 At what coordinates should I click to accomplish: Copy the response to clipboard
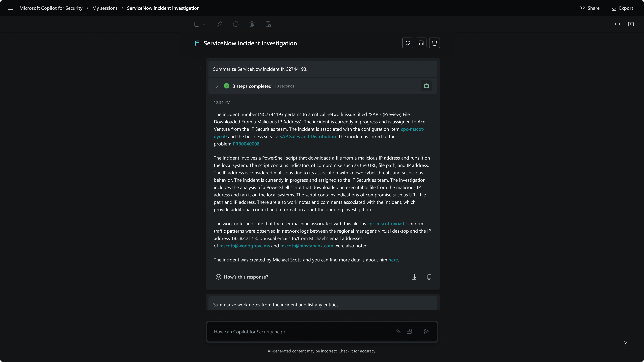point(429,277)
